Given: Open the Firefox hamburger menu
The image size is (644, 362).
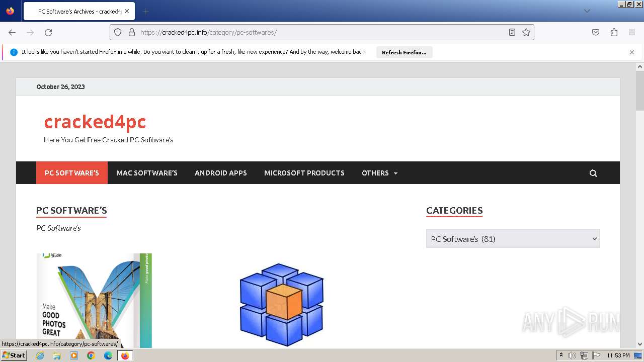Looking at the screenshot, I should click(x=632, y=32).
